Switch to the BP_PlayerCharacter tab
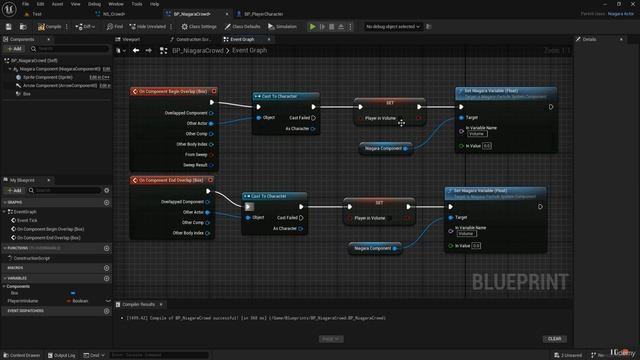 260,14
